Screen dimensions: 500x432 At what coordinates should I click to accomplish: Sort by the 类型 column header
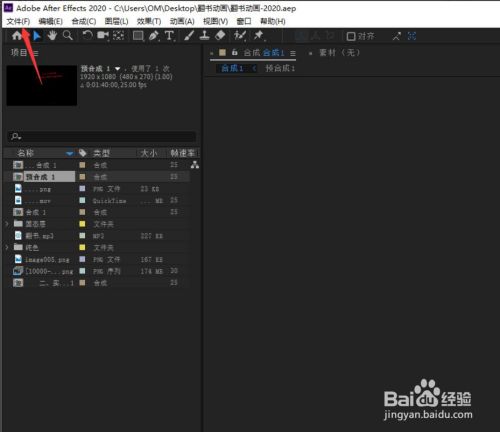pos(101,153)
